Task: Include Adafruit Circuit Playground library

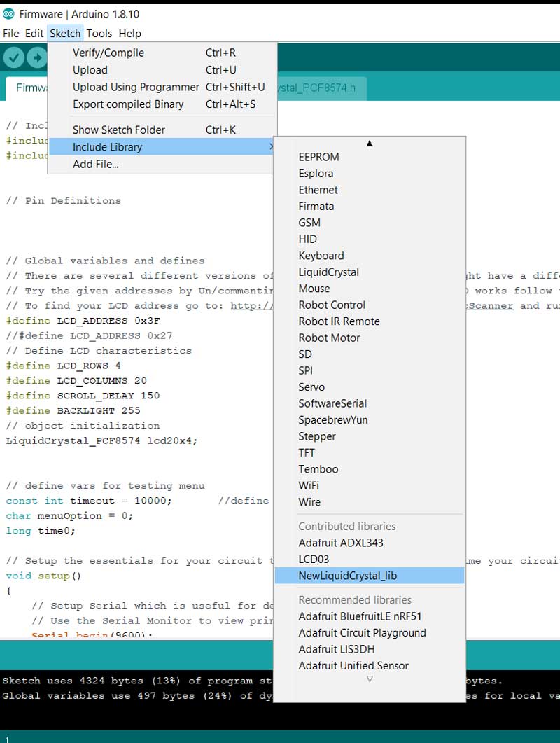Action: (x=370, y=633)
